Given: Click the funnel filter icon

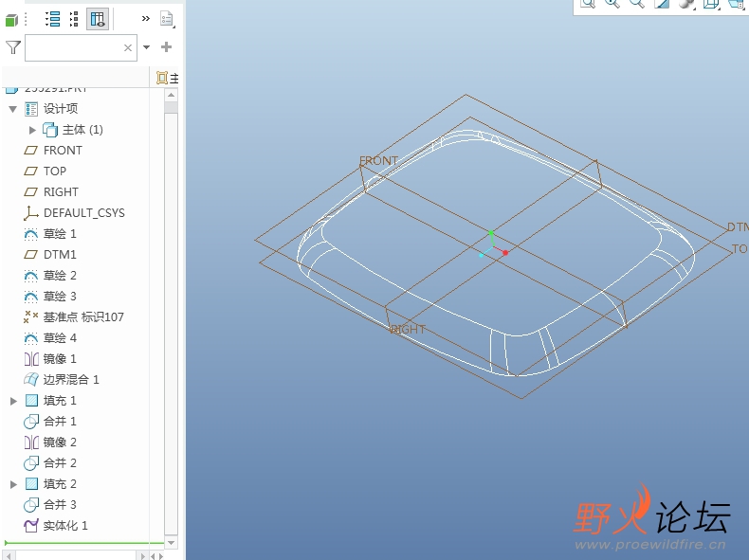Looking at the screenshot, I should pyautogui.click(x=13, y=47).
